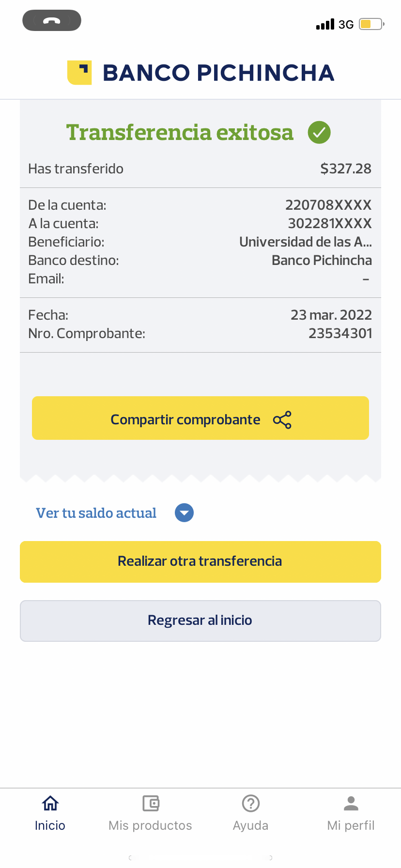Tap the battery status icon
This screenshot has height=868, width=401.
click(x=371, y=24)
